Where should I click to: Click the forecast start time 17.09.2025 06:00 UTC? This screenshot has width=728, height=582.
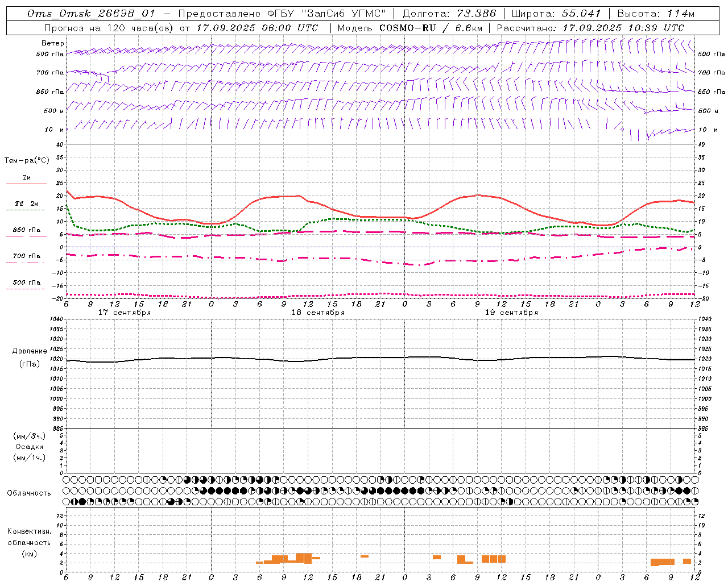tap(257, 28)
